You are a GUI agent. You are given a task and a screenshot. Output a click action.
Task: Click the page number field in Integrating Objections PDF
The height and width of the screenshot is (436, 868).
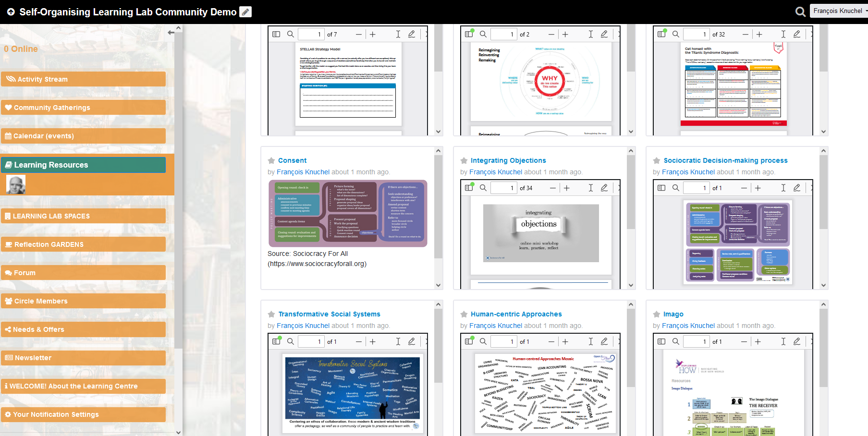coord(503,188)
